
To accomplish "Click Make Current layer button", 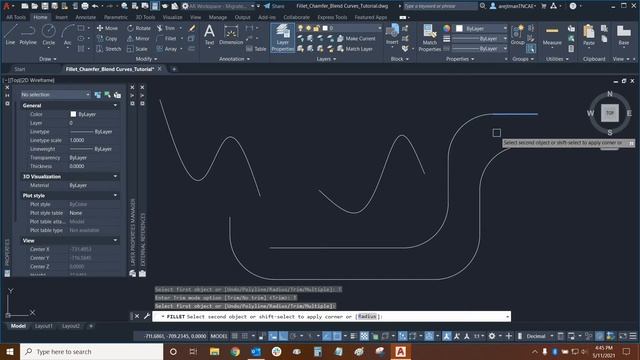I will click(x=356, y=38).
